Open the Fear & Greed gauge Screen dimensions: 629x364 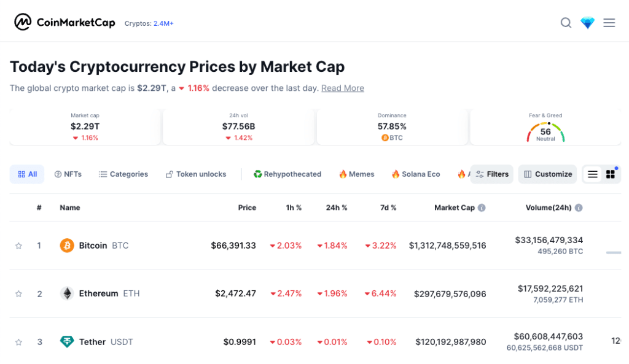545,132
